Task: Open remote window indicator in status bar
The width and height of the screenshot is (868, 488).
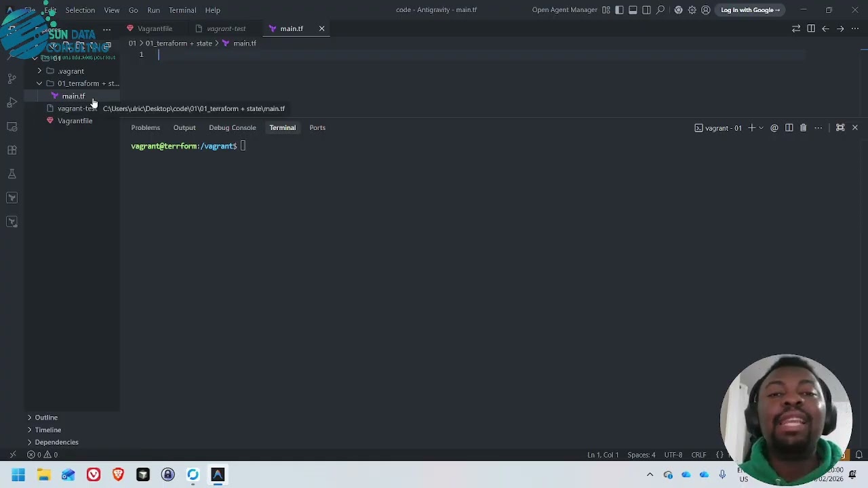Action: 12,455
